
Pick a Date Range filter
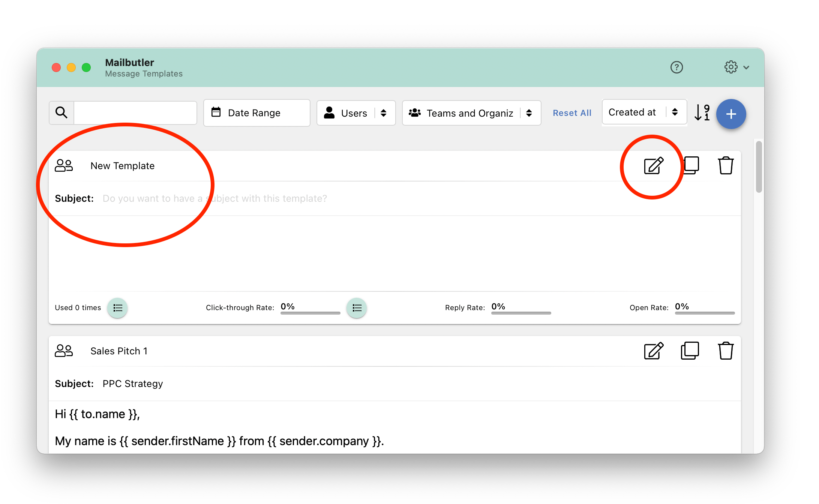pos(256,113)
